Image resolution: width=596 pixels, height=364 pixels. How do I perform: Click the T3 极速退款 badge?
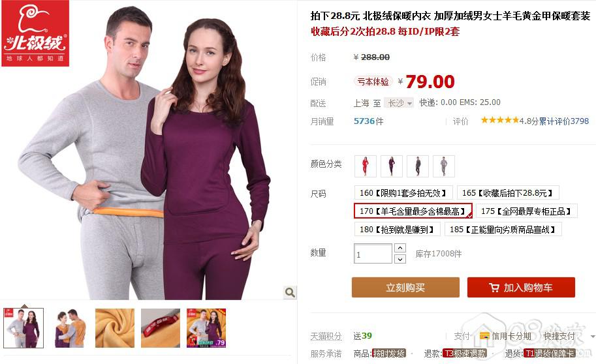click(x=465, y=354)
